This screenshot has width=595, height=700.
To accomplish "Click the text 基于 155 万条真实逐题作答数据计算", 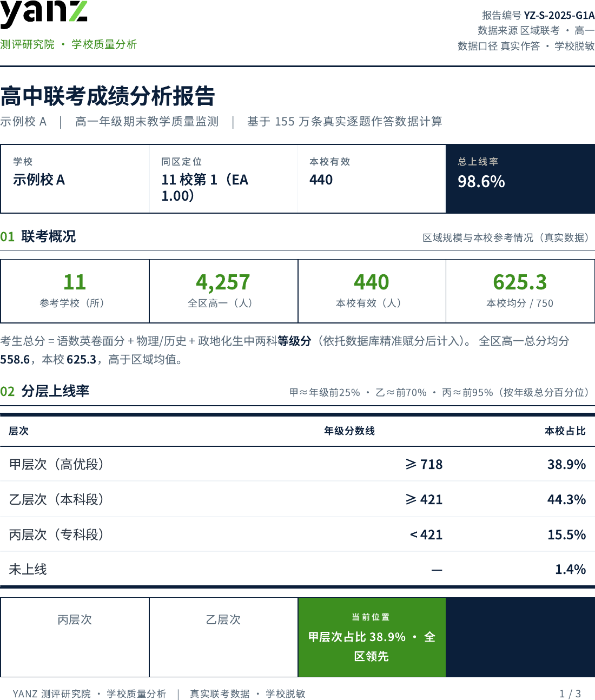I will (345, 121).
